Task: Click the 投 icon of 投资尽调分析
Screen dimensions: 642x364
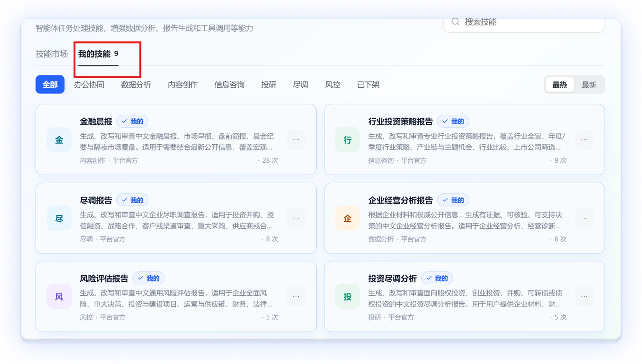Action: 347,297
